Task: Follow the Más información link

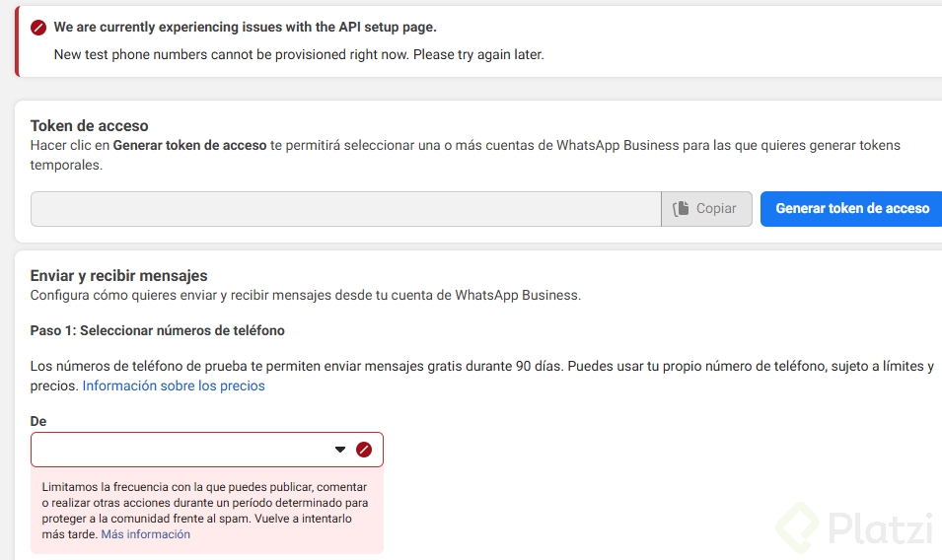Action: 145,534
